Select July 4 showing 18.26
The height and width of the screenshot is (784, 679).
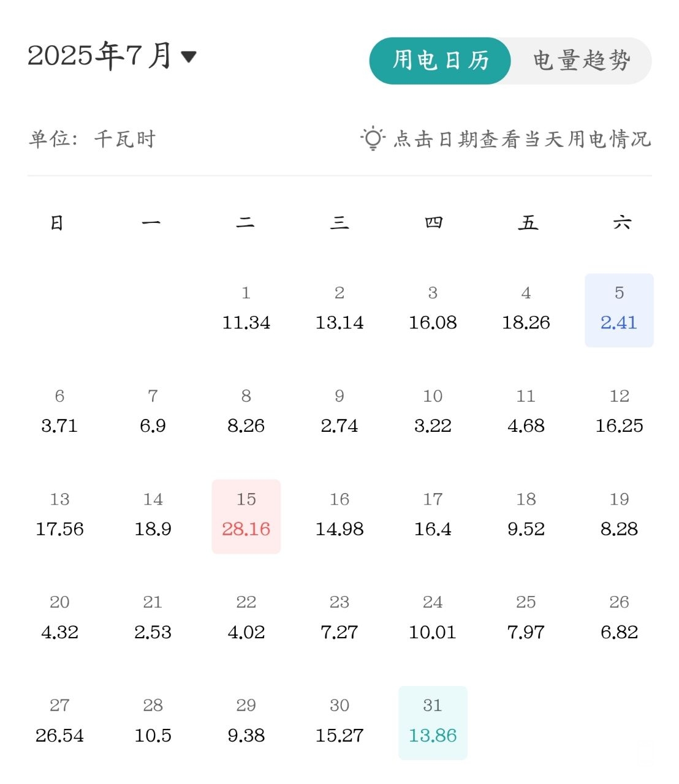(526, 311)
